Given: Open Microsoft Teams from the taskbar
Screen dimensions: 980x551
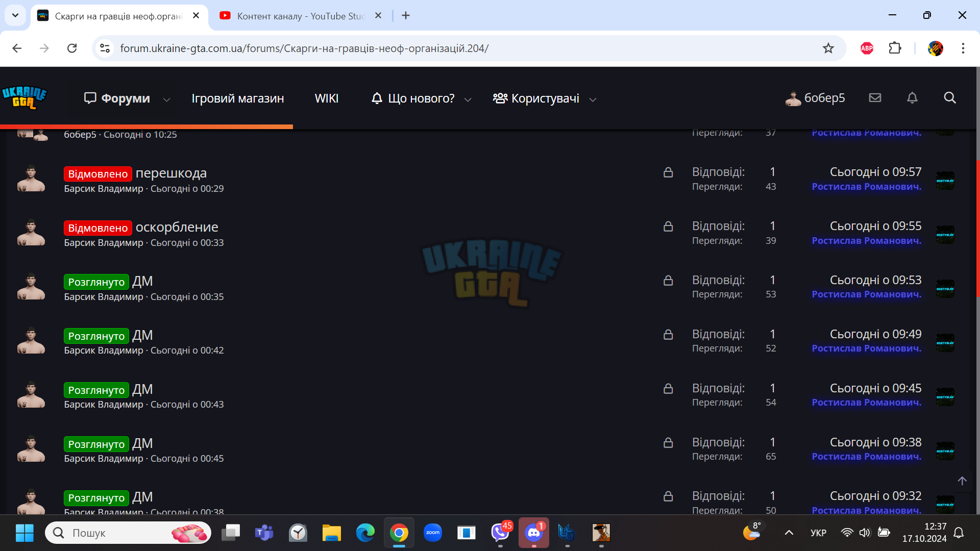Looking at the screenshot, I should pyautogui.click(x=264, y=533).
